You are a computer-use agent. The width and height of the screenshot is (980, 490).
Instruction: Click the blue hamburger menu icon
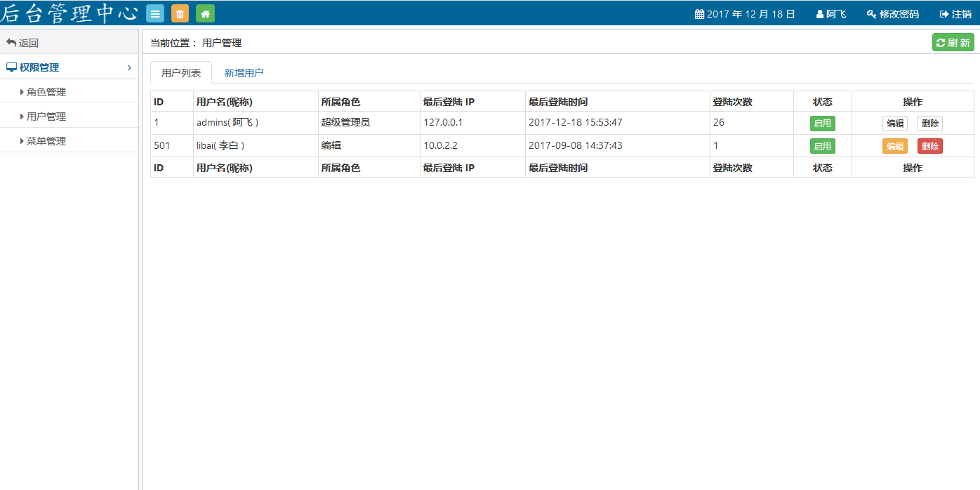155,13
